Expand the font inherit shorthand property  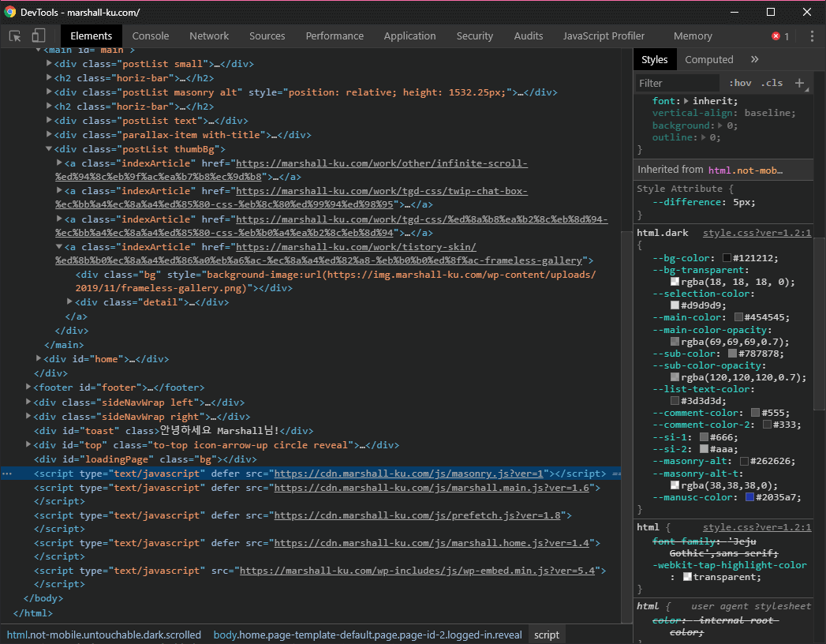(x=686, y=101)
